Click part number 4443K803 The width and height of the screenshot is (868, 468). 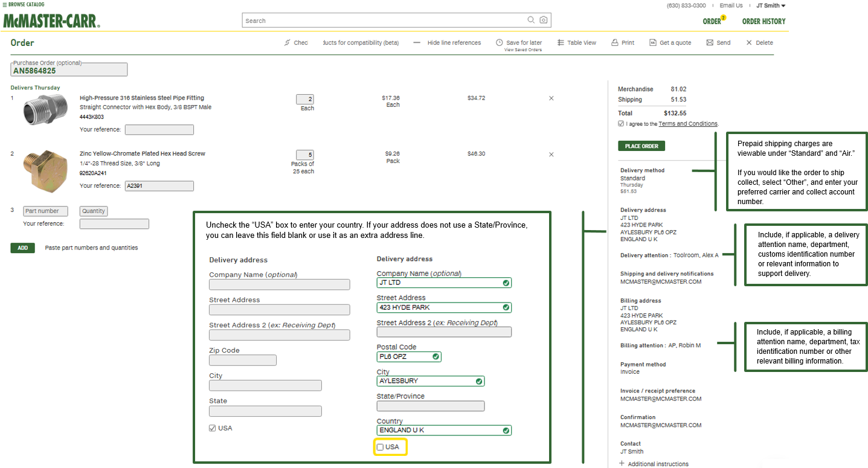[x=92, y=117]
